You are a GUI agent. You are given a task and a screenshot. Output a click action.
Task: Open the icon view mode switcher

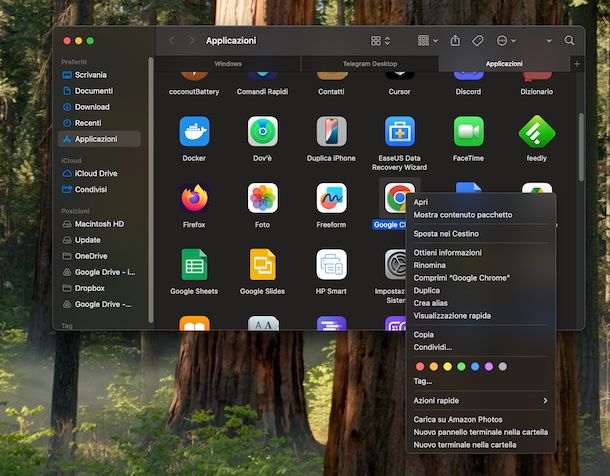tap(380, 40)
